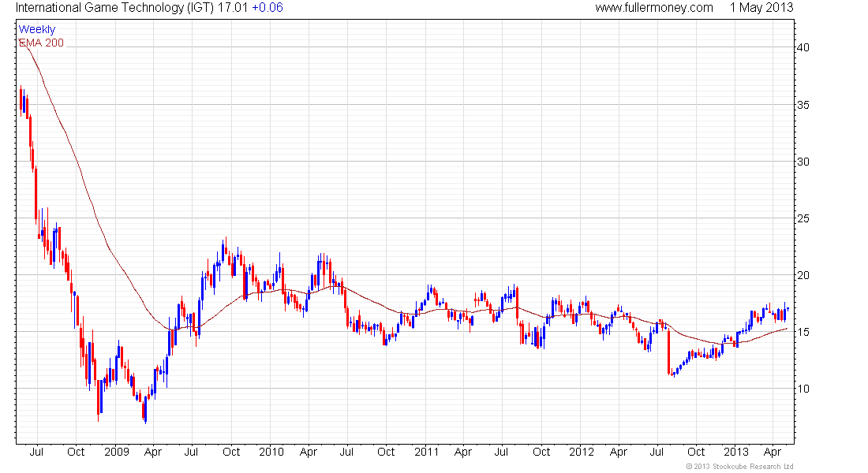Click the 35 price axis label
Screen dimensions: 868x473
pyautogui.click(x=803, y=105)
